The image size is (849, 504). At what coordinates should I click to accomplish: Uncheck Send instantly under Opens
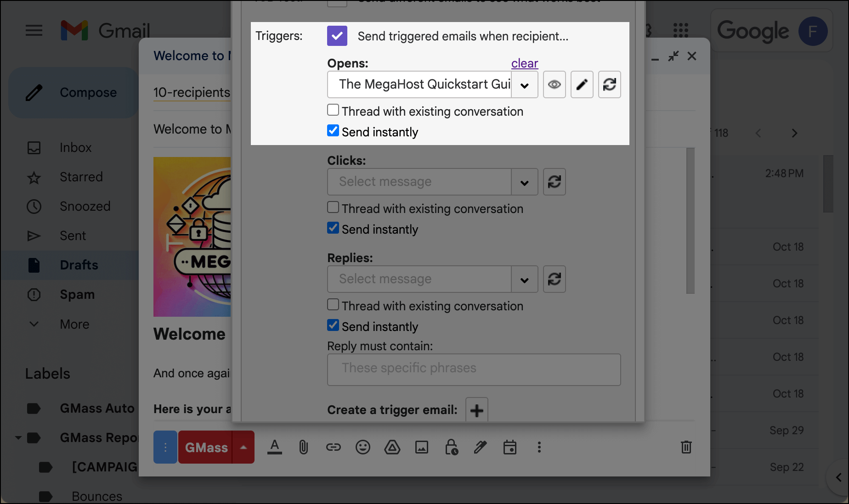click(x=333, y=131)
